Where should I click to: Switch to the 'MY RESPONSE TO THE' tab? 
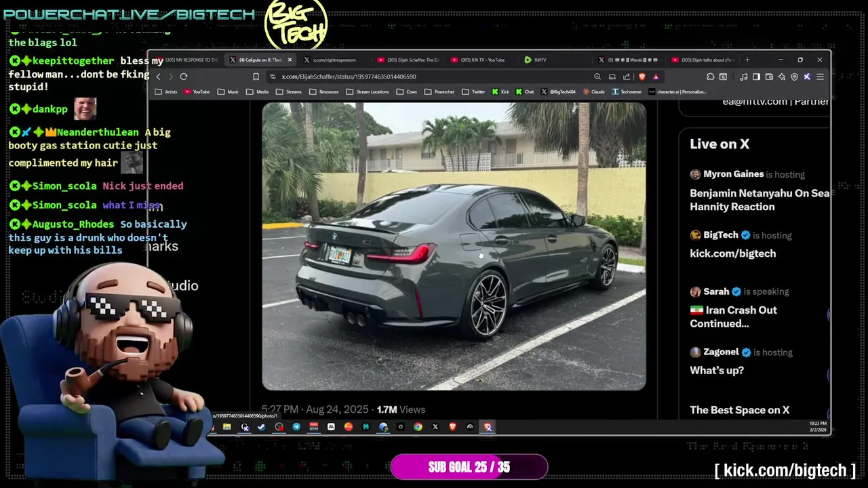[x=187, y=60]
